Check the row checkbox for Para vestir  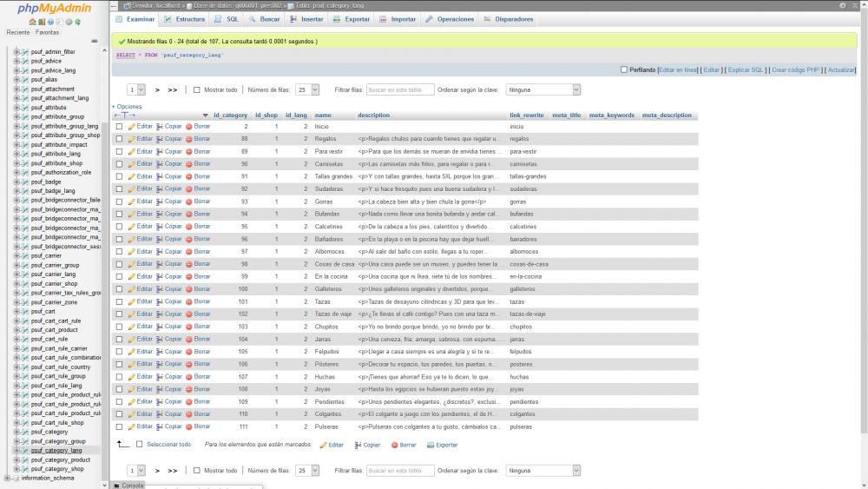click(119, 152)
